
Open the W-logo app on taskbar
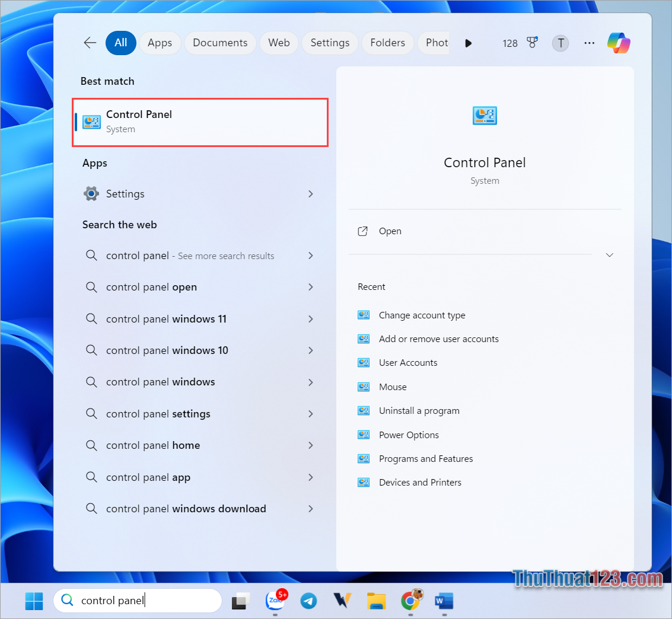click(342, 601)
